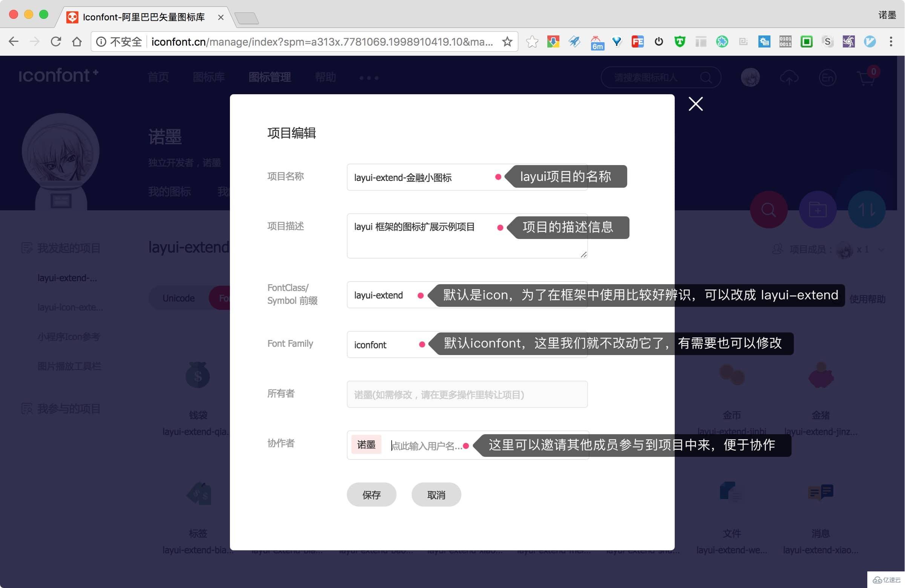Image resolution: width=905 pixels, height=588 pixels.
Task: Click the purple new-folder round button
Action: pyautogui.click(x=818, y=210)
